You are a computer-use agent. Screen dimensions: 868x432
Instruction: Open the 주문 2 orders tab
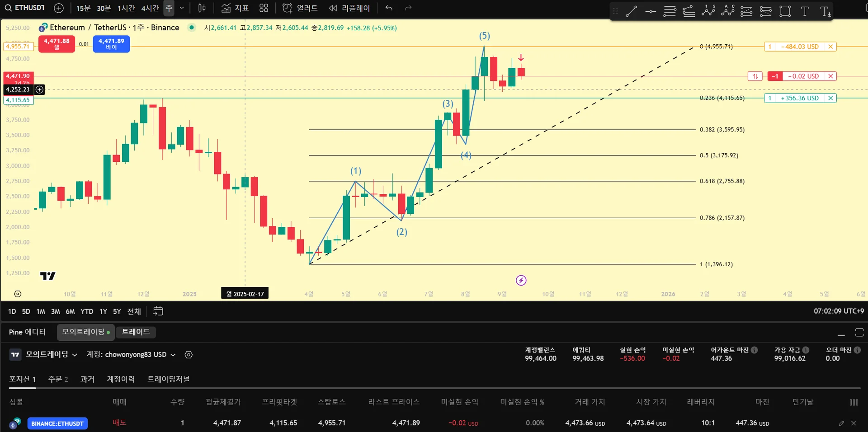[58, 379]
